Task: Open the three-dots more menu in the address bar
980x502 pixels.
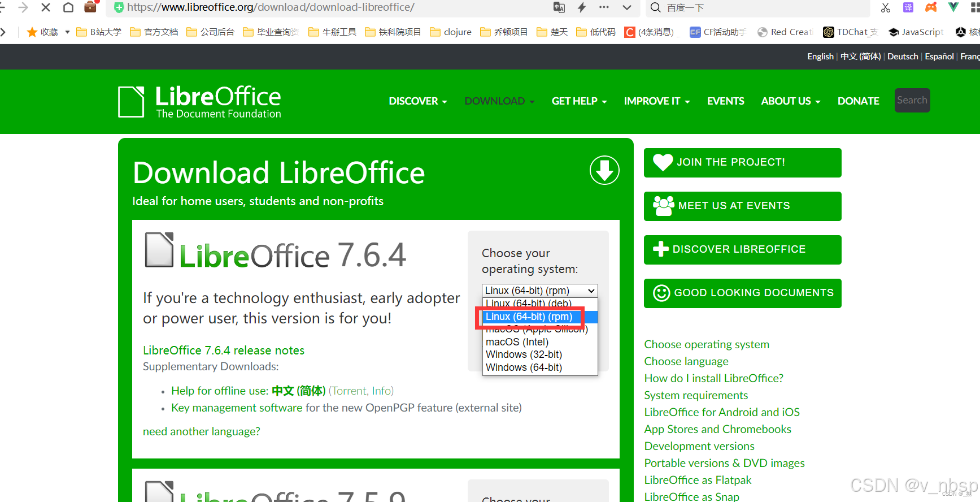Action: [x=604, y=7]
